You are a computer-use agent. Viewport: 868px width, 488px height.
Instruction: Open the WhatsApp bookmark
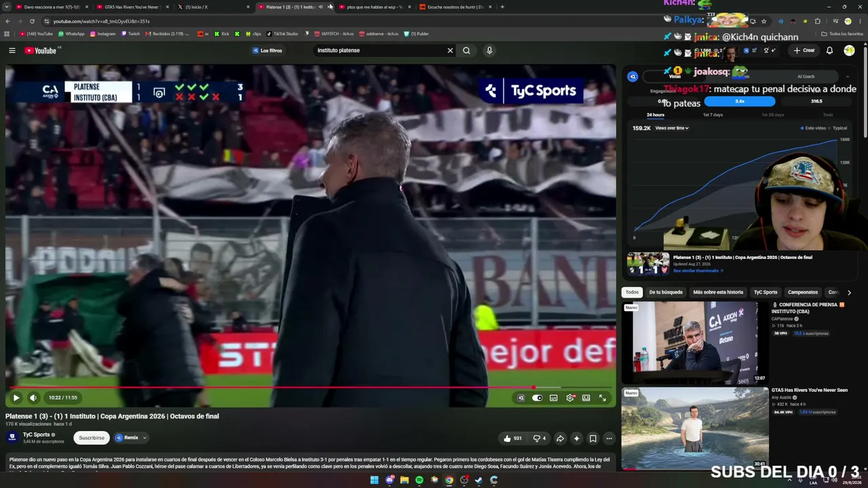pyautogui.click(x=71, y=34)
